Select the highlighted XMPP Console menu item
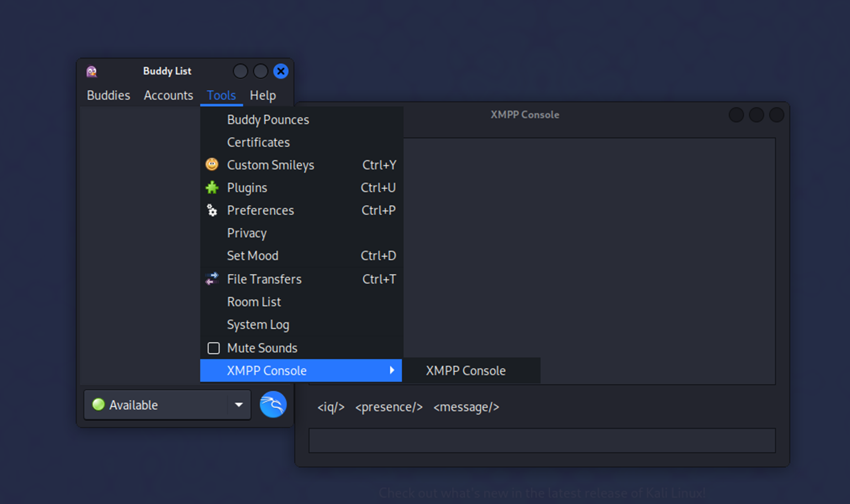 [x=301, y=370]
